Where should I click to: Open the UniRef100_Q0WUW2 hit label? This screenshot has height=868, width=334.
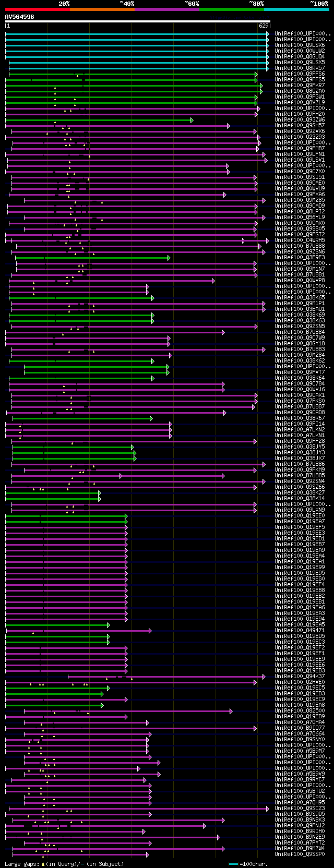coord(300,51)
